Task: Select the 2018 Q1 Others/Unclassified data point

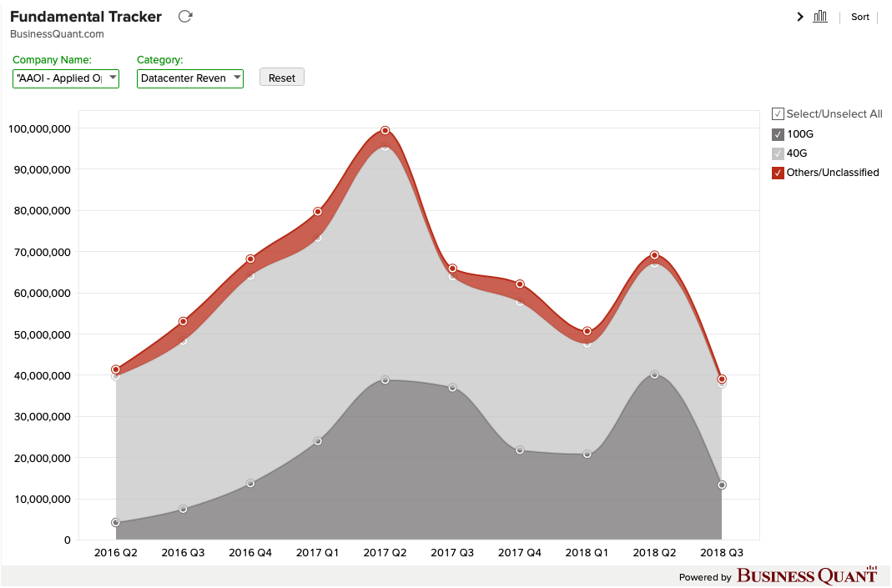Action: coord(587,332)
